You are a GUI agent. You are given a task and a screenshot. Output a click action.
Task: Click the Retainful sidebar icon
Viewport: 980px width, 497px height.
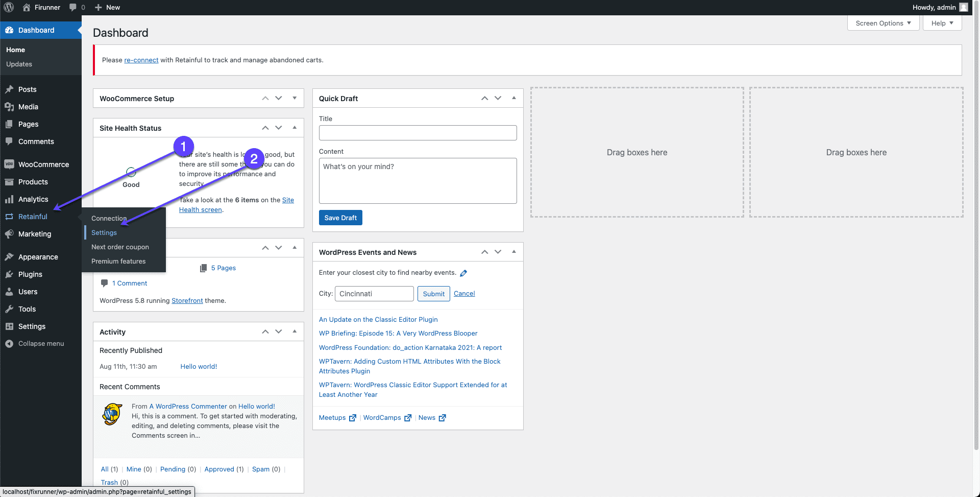(x=9, y=217)
